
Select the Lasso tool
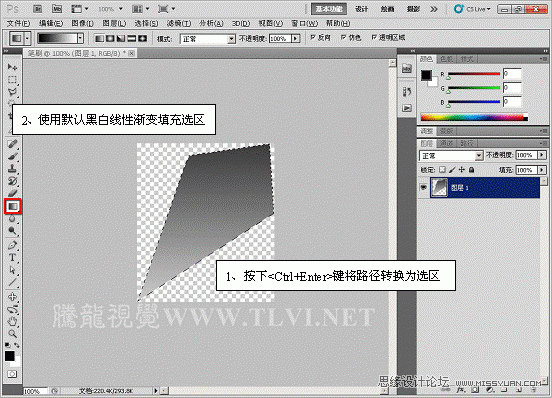12,92
